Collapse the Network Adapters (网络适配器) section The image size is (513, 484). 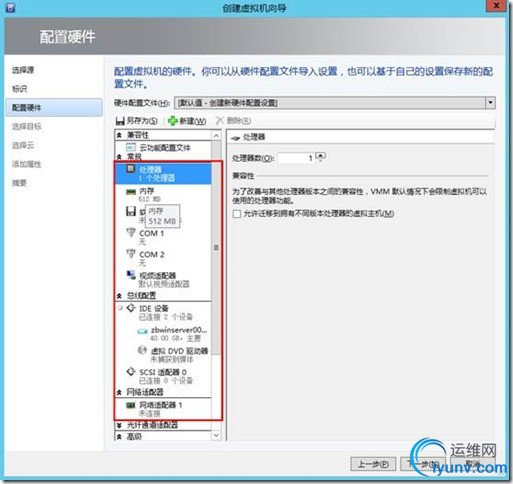click(x=119, y=392)
